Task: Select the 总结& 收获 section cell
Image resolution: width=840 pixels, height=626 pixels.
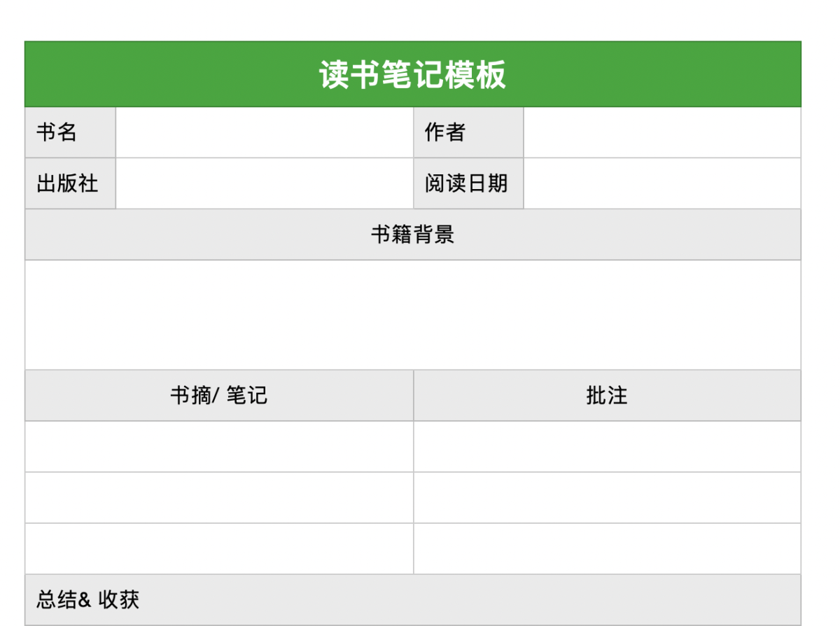Action: 412,600
